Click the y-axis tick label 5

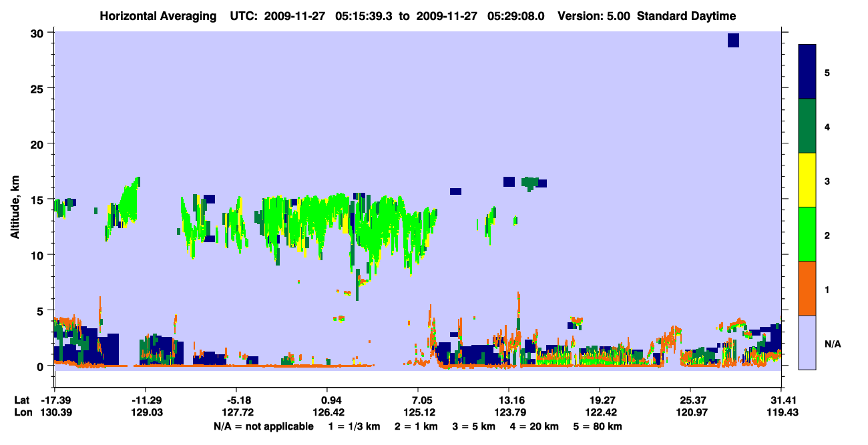[42, 310]
